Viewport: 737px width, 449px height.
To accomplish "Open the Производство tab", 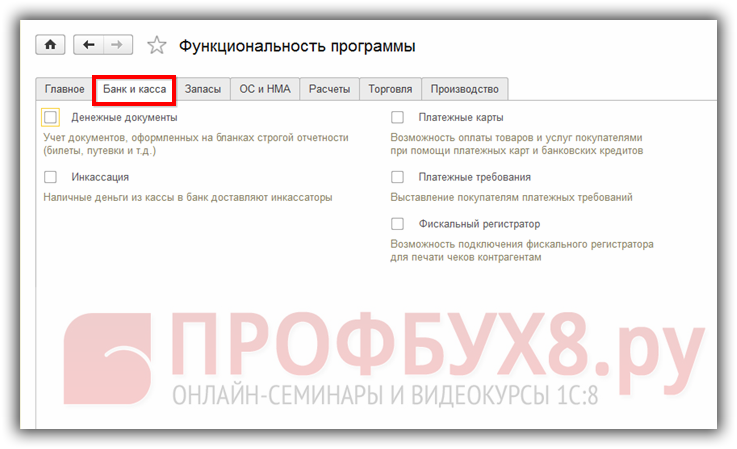I will tap(464, 89).
